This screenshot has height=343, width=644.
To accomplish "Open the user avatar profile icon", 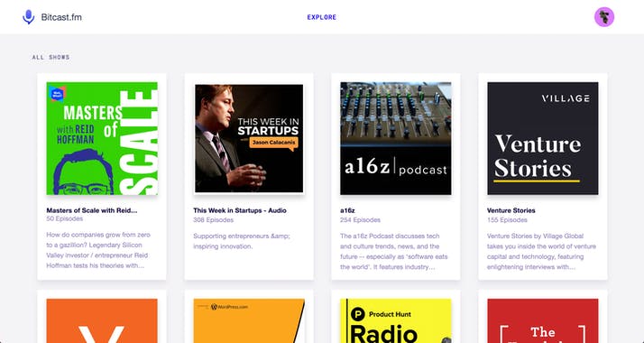I will tap(604, 17).
